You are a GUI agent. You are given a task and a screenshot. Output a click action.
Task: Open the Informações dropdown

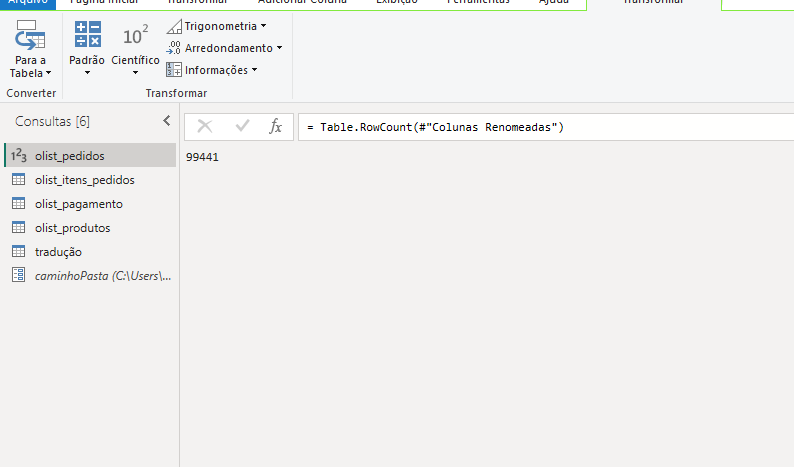(254, 70)
